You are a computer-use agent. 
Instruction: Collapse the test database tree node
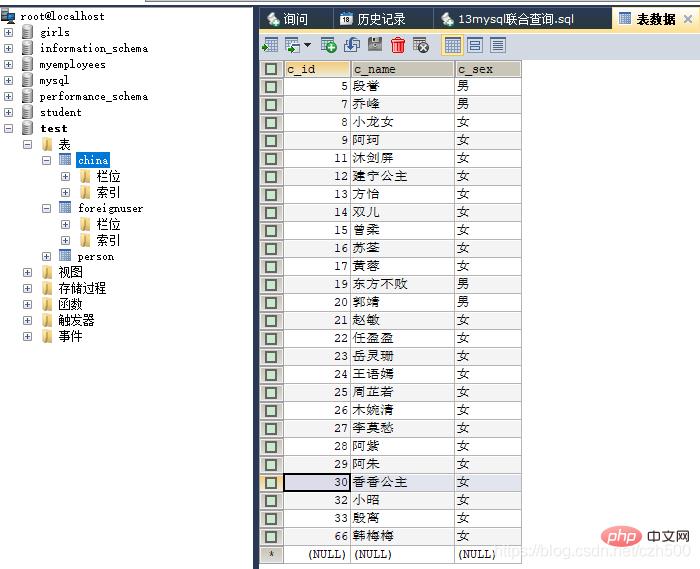tap(9, 128)
